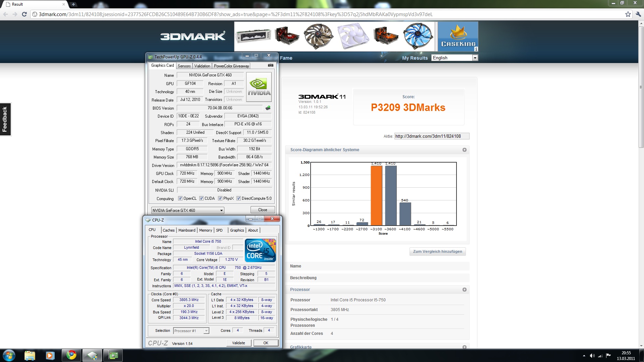Click the taskbar clock showing 20:55
The height and width of the screenshot is (362, 644).
pyautogui.click(x=626, y=355)
